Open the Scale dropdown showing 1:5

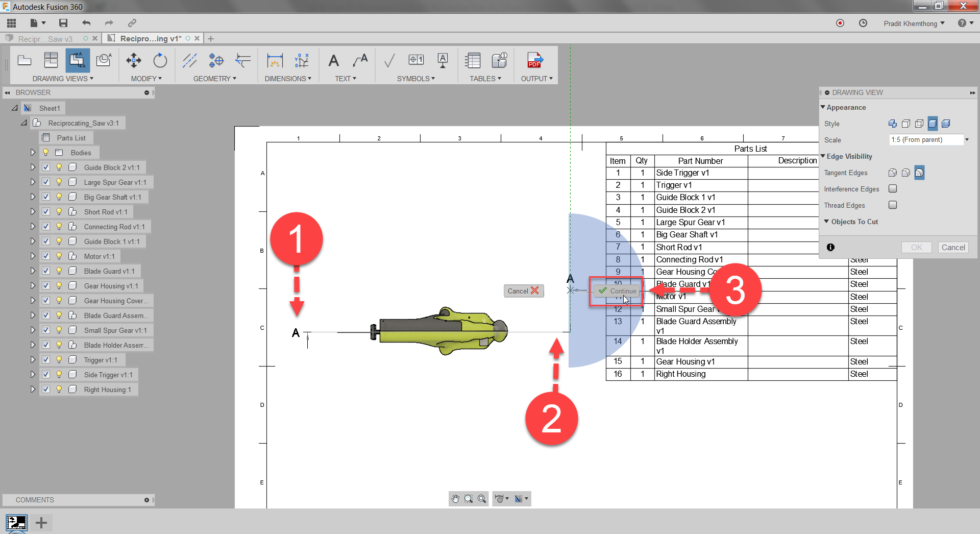(x=967, y=139)
